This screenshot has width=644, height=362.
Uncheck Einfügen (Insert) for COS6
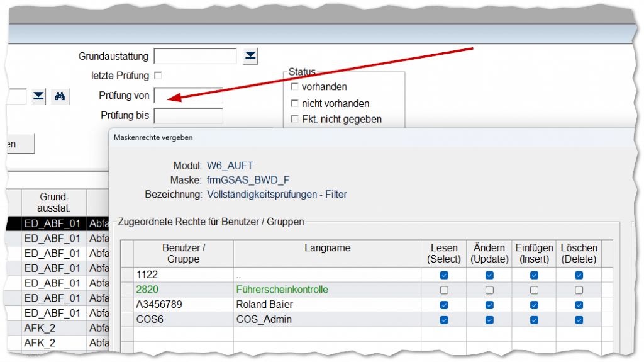coord(534,320)
